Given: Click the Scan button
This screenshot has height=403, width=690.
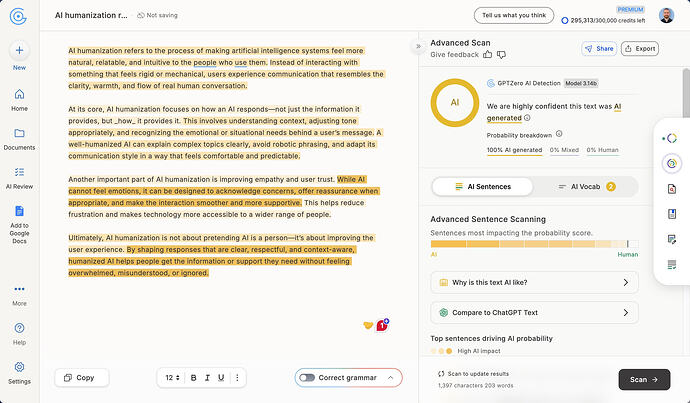Looking at the screenshot, I should (644, 379).
